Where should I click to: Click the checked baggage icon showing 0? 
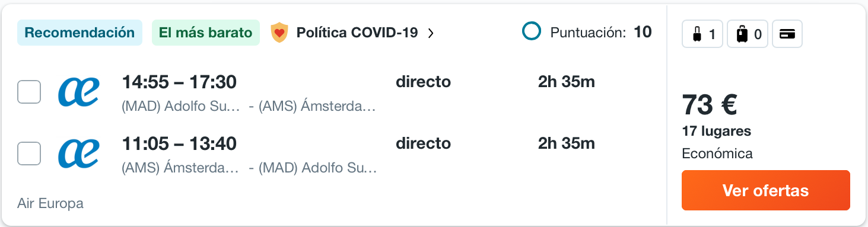point(748,34)
